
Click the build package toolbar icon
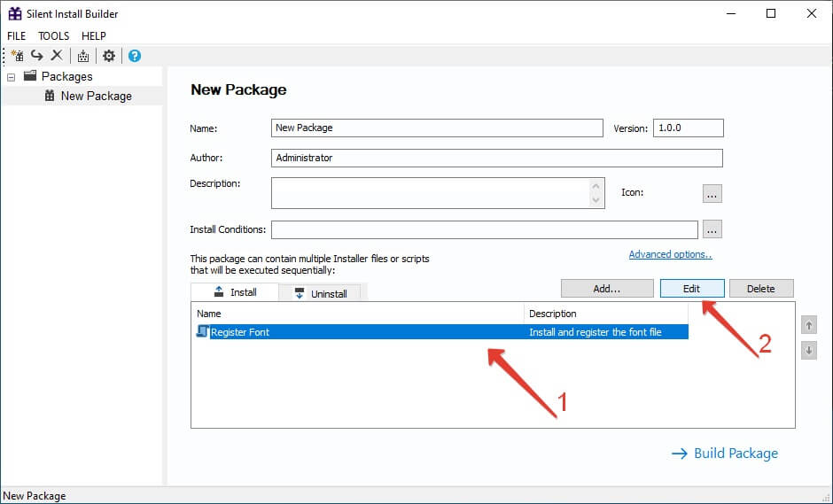point(83,55)
